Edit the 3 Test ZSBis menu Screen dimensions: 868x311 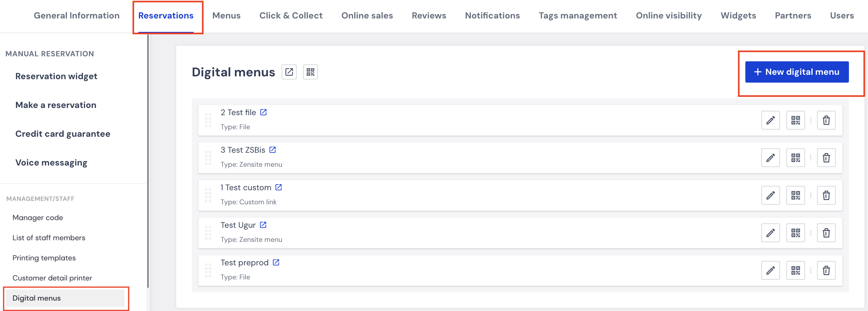point(771,158)
